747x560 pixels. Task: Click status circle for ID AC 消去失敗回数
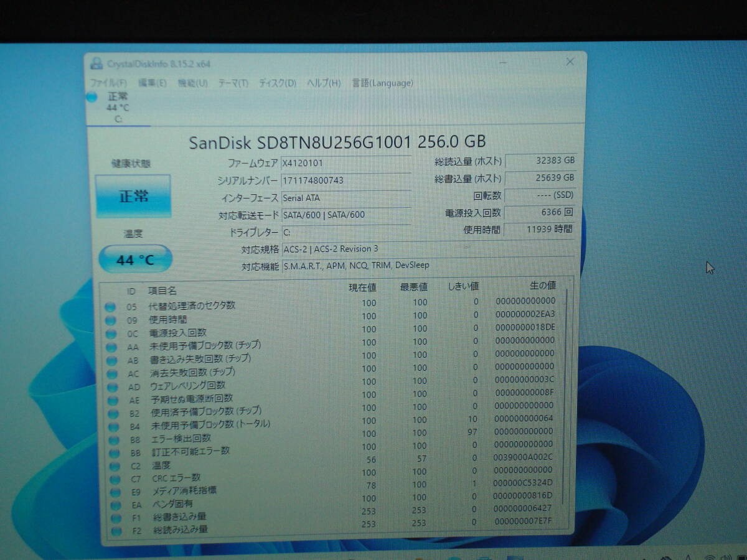[111, 374]
